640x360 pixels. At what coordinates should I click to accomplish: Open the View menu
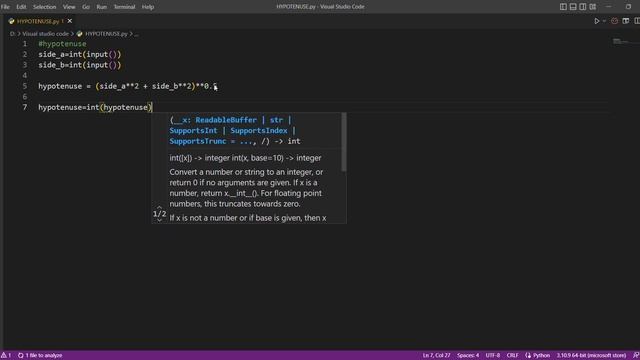(69, 7)
